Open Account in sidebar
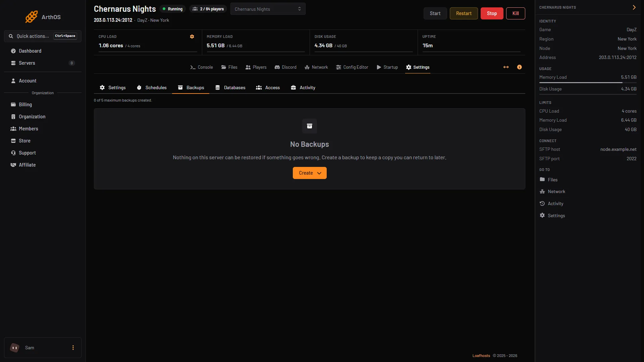The height and width of the screenshot is (362, 644). (43, 81)
